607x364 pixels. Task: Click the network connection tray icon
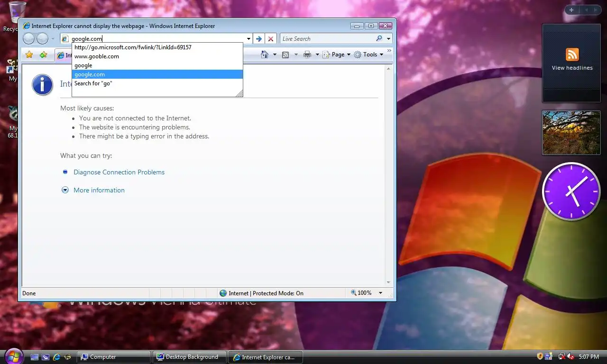[x=561, y=356]
